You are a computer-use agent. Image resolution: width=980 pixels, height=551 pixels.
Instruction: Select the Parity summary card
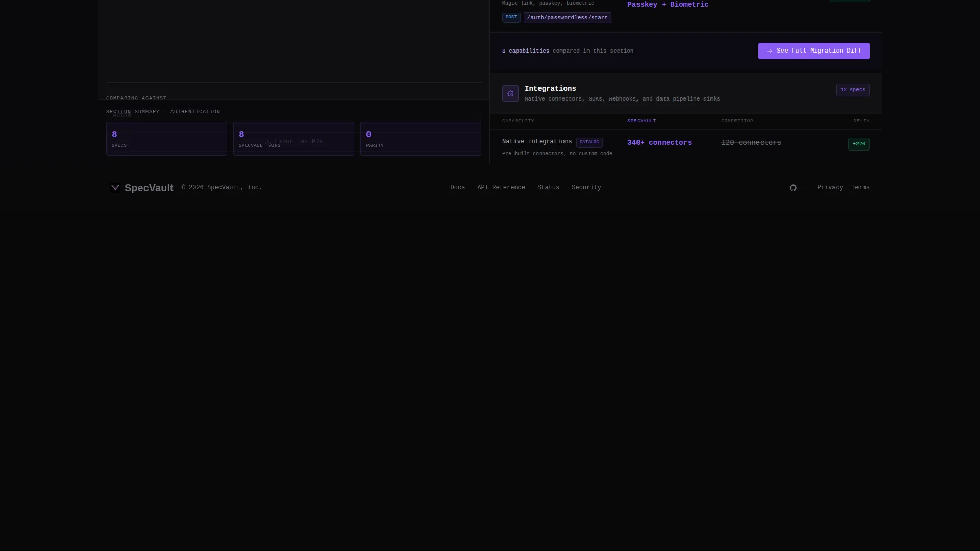coord(421,139)
